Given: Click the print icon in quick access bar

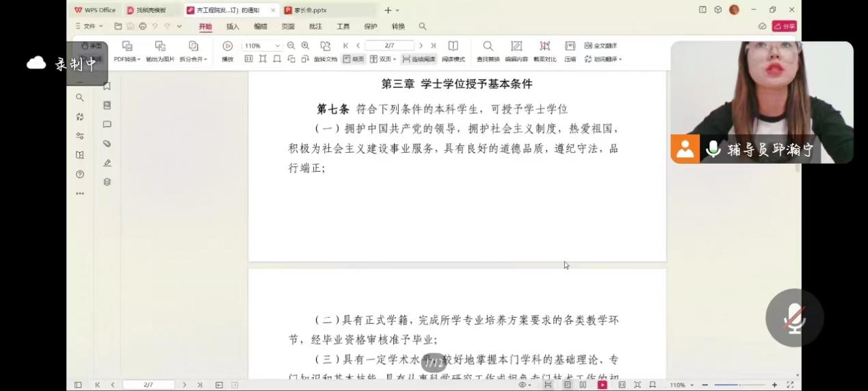Looking at the screenshot, I should coord(142,27).
